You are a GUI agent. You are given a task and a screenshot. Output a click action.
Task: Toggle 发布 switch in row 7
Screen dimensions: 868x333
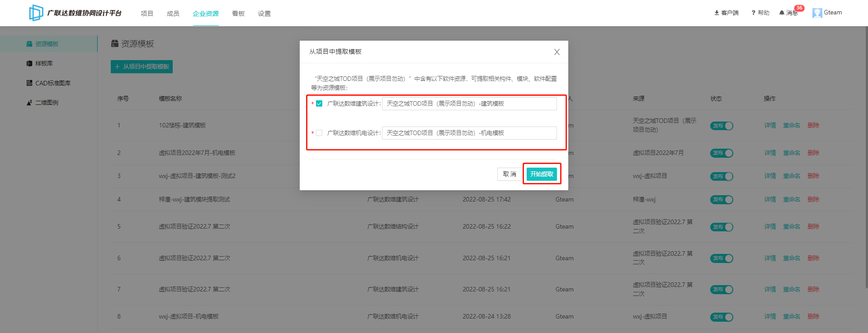(722, 290)
